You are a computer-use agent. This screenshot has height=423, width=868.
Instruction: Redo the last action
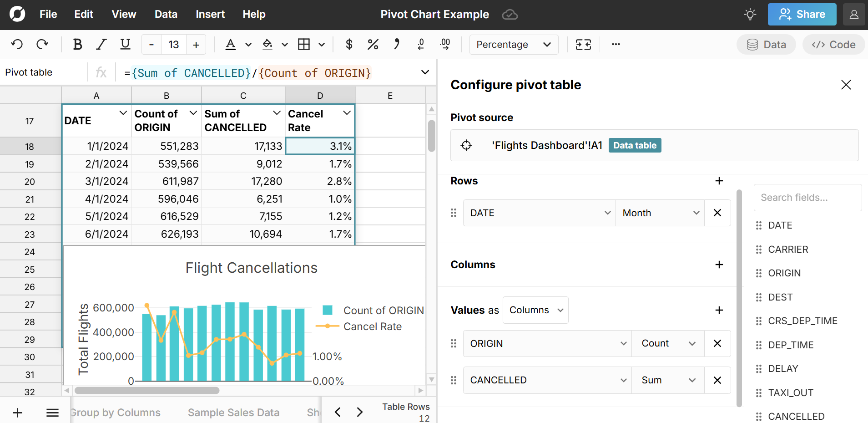pos(42,44)
